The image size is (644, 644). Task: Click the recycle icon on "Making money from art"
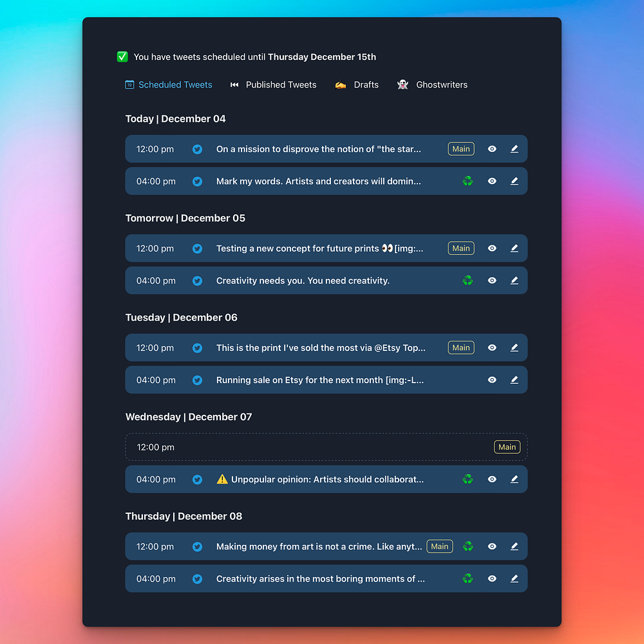468,546
